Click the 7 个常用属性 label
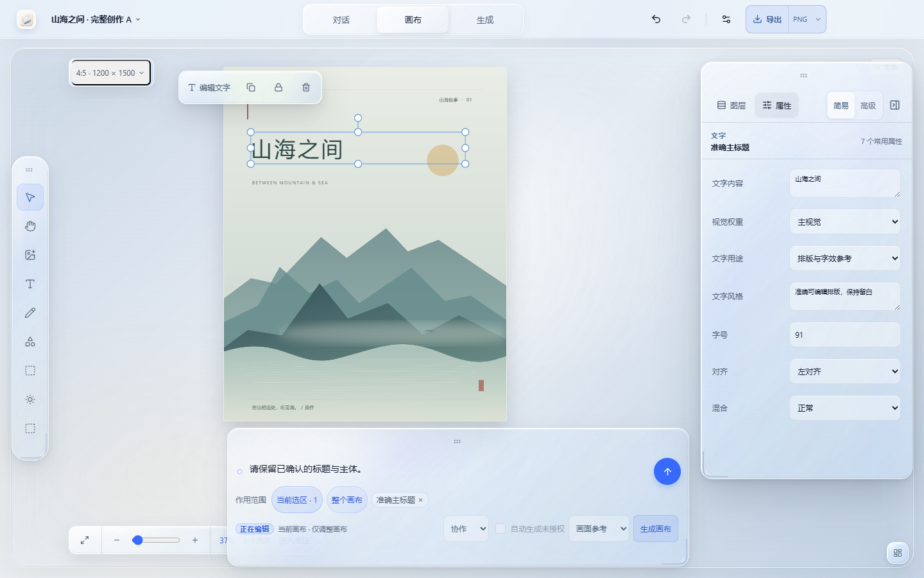 [881, 141]
